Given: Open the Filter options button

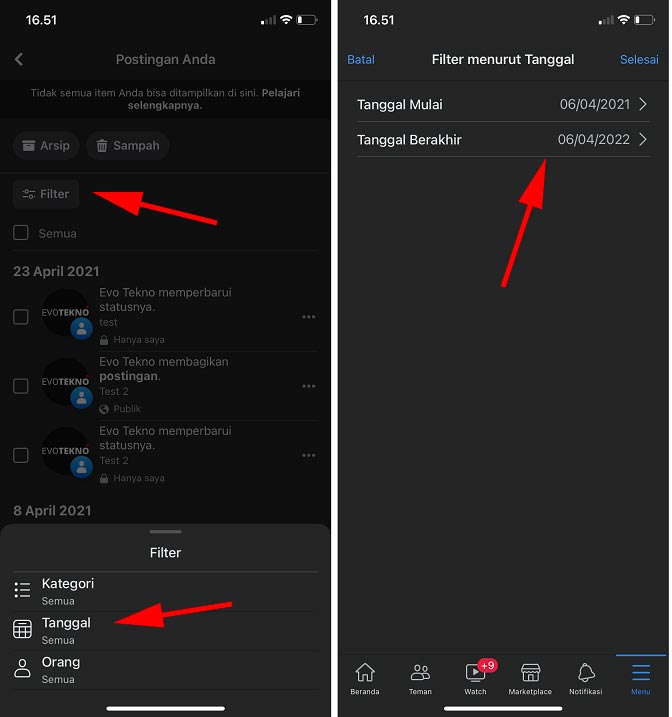Looking at the screenshot, I should click(x=46, y=194).
